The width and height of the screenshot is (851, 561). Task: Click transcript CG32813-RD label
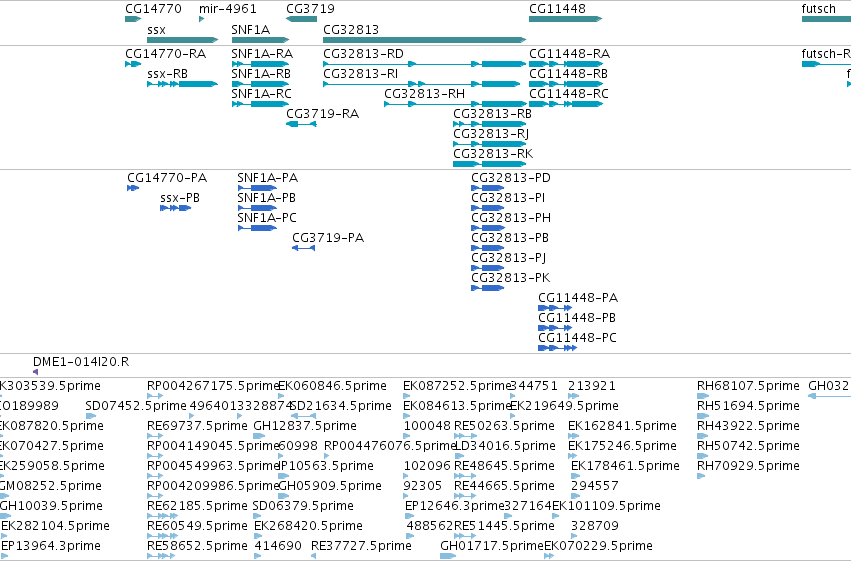pos(364,54)
